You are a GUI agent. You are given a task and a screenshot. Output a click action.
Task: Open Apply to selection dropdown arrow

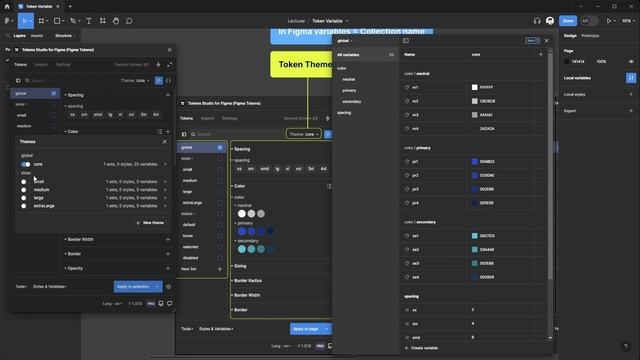point(158,287)
